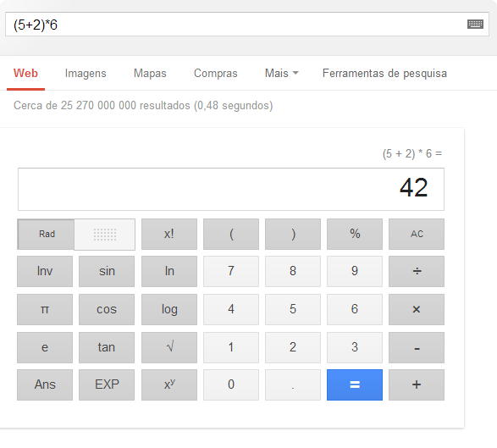Click the sin function key
Image resolution: width=497 pixels, height=448 pixels.
(x=107, y=271)
